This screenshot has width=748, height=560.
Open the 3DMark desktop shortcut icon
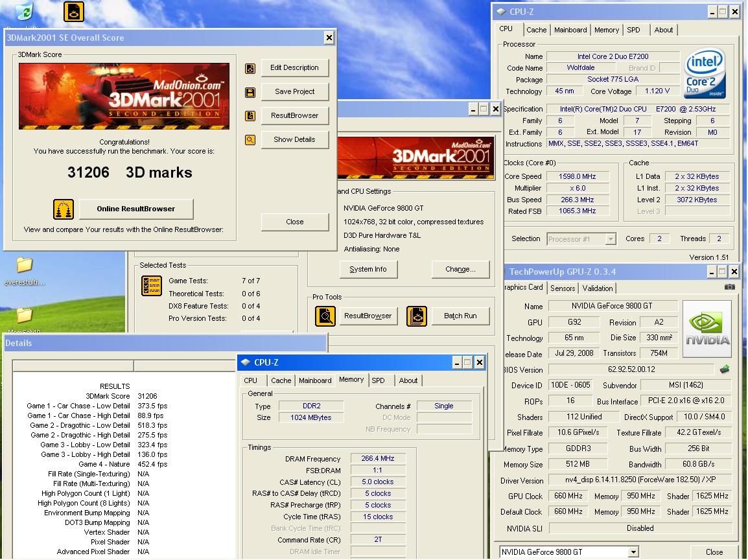[x=74, y=12]
